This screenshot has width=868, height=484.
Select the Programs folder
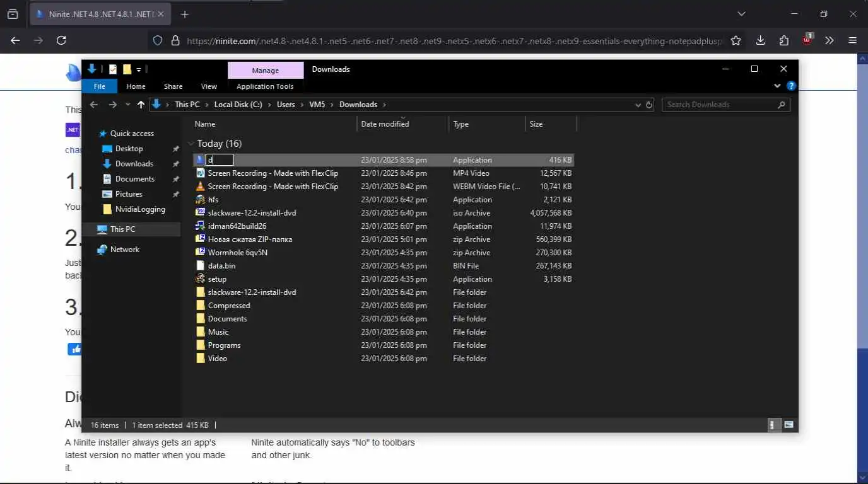[224, 345]
